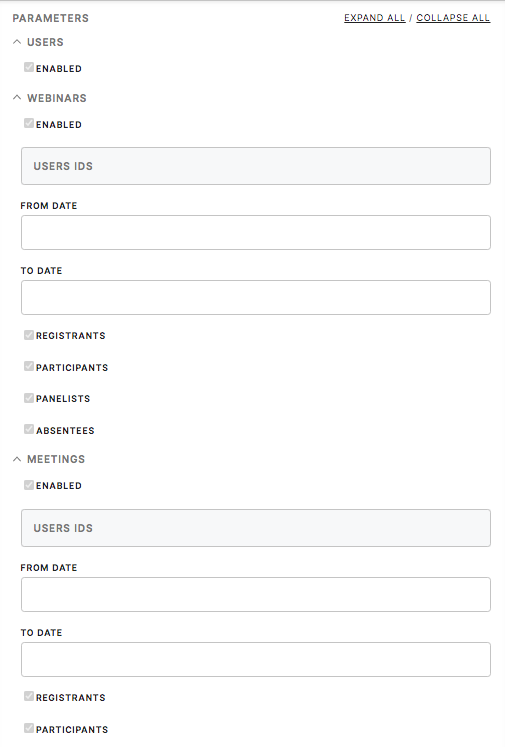Focus the Meetings From Date field

click(256, 595)
